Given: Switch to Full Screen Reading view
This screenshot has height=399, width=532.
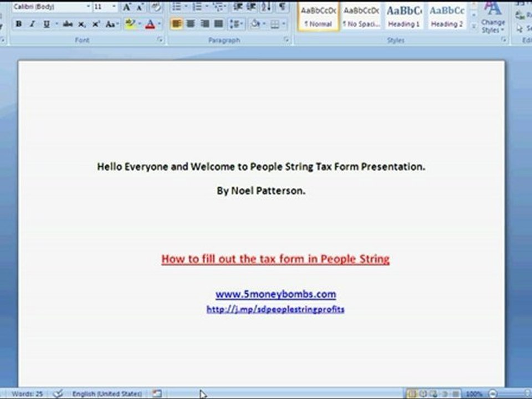Looking at the screenshot, I should (423, 393).
